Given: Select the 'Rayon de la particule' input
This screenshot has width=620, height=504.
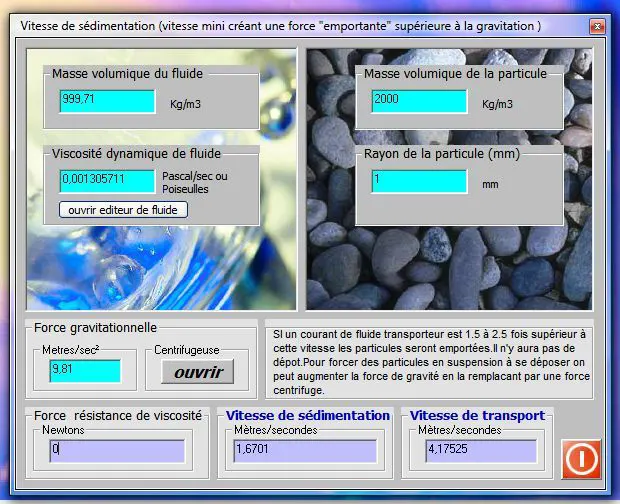Looking at the screenshot, I should click(x=419, y=181).
